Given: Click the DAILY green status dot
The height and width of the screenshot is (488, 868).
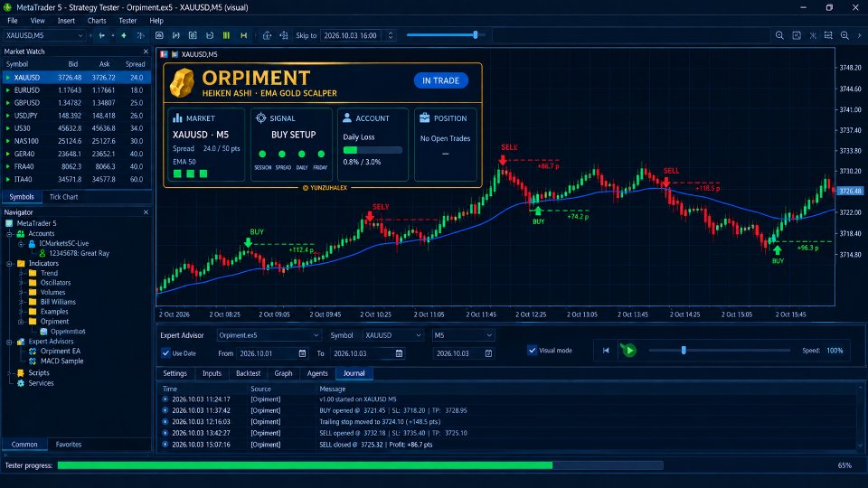Looking at the screenshot, I should click(302, 154).
